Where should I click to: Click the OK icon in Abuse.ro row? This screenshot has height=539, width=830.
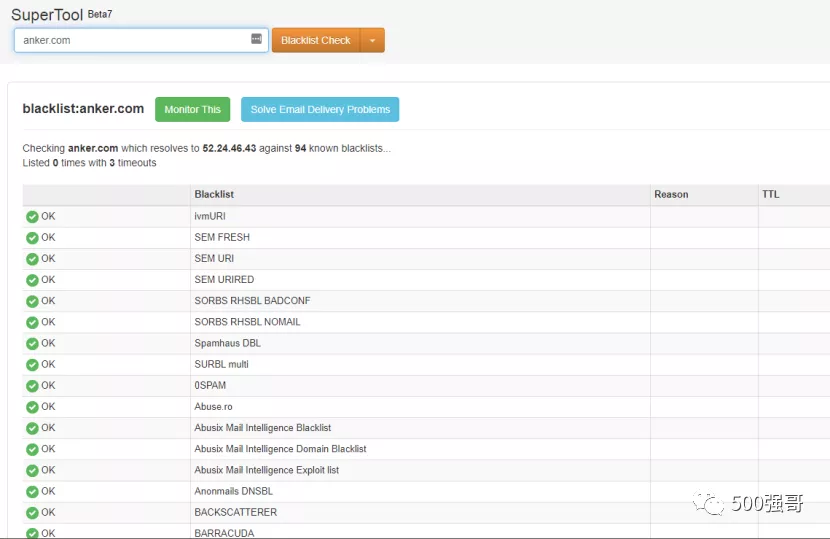click(x=32, y=407)
